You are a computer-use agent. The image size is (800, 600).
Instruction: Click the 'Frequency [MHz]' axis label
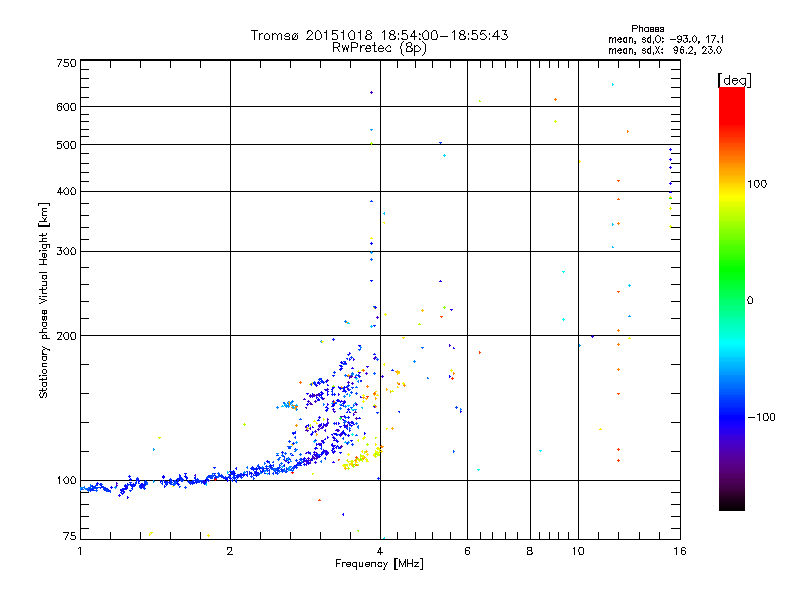[379, 564]
